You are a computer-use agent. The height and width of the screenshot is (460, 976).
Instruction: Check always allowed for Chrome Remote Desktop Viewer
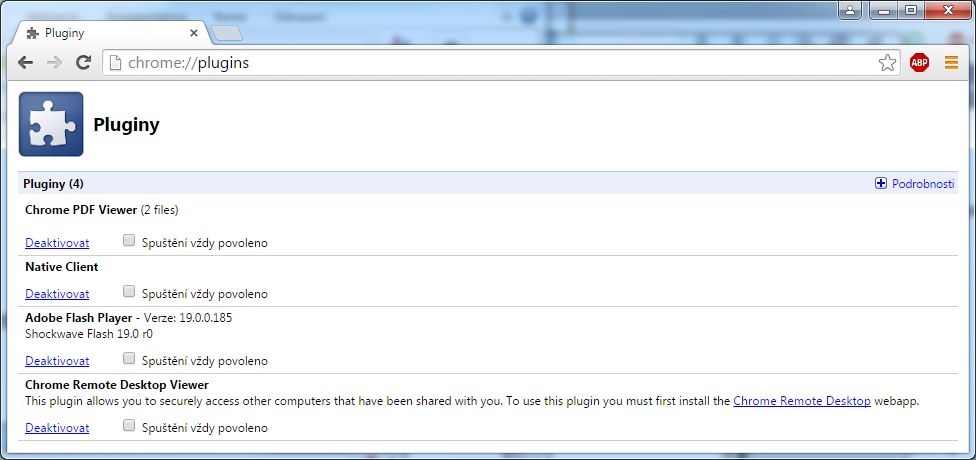click(129, 425)
